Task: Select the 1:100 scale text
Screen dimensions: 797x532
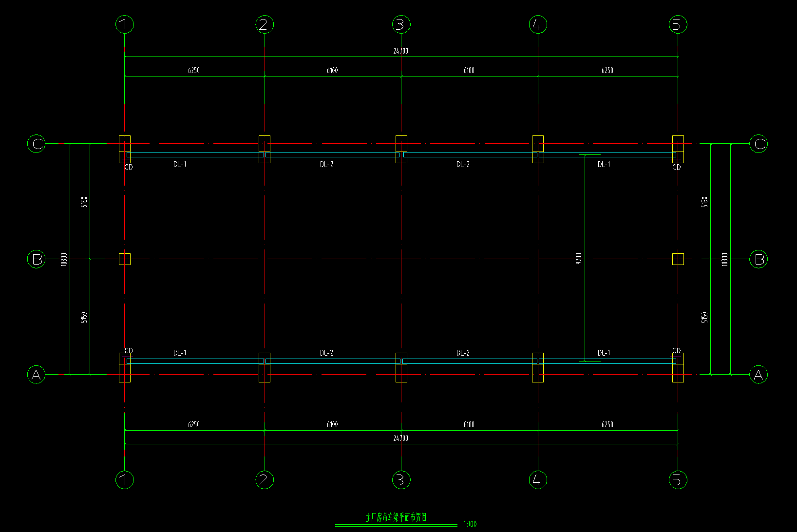Action: click(470, 524)
